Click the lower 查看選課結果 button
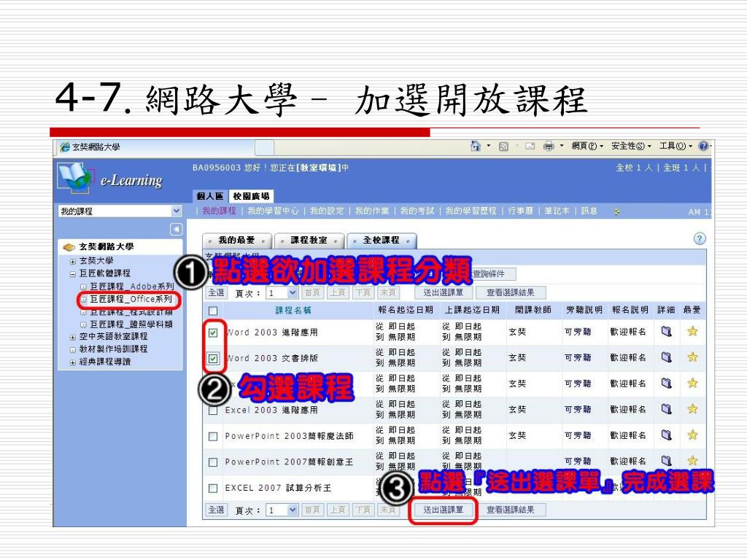 (x=510, y=510)
